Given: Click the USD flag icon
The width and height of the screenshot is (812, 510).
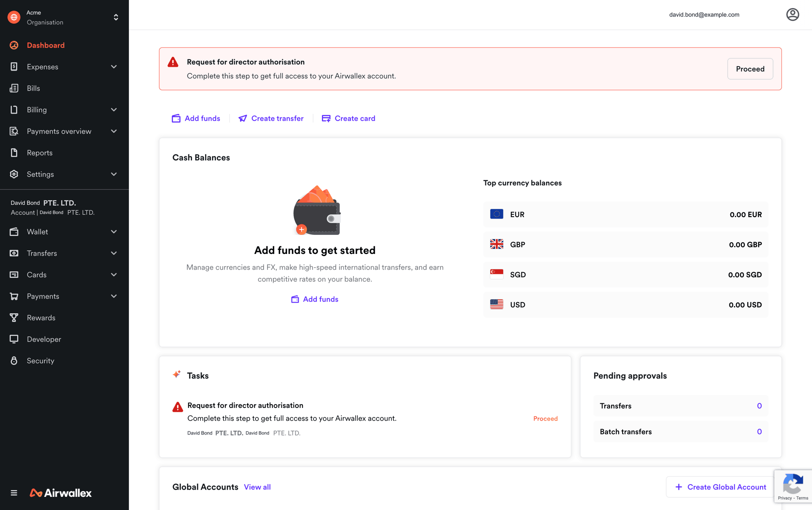Looking at the screenshot, I should pos(497,304).
